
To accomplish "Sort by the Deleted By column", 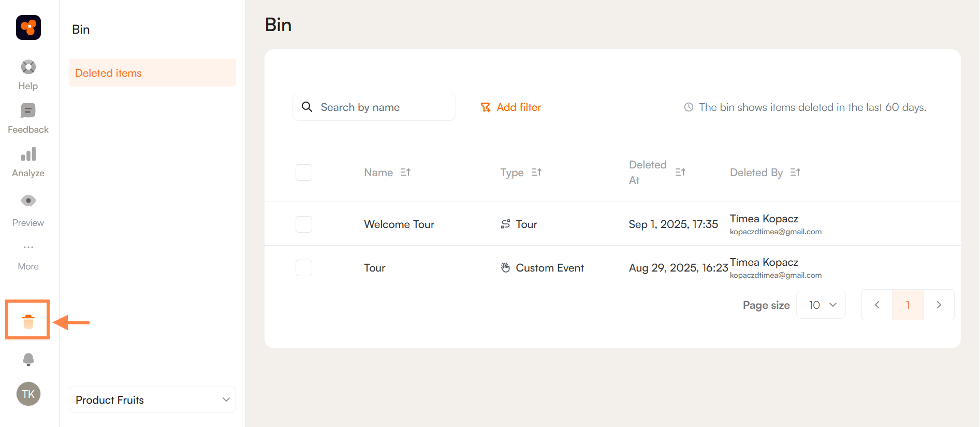I will (795, 173).
